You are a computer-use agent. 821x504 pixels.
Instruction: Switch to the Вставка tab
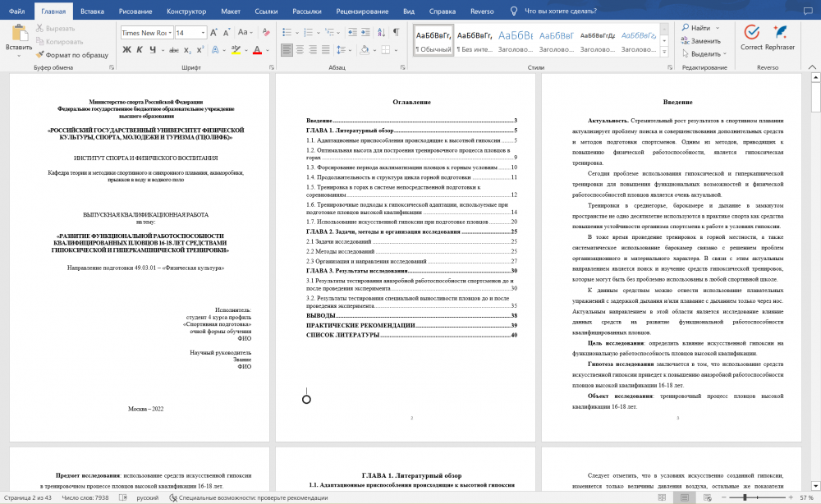tap(92, 11)
